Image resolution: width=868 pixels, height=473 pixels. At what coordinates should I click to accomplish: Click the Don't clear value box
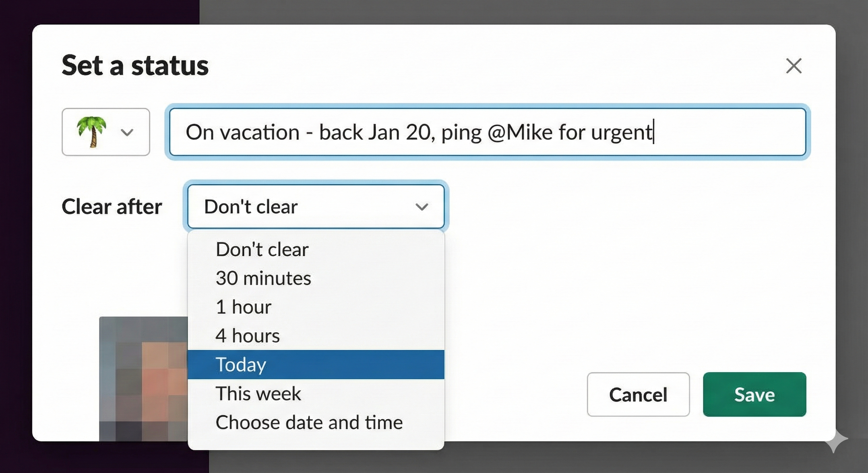tap(316, 206)
